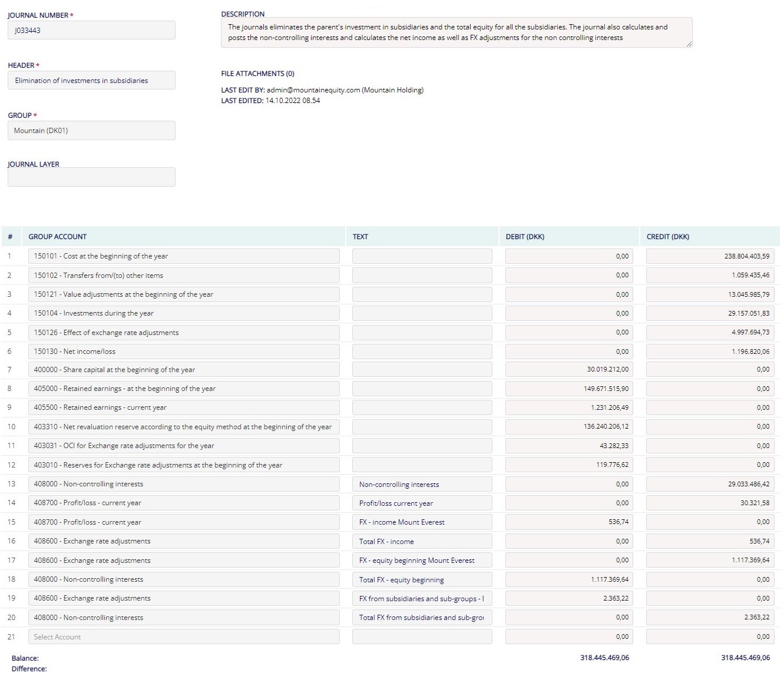This screenshot has height=673, width=784.
Task: Open row 14 account 408700 Profit/loss current year
Action: [x=184, y=503]
